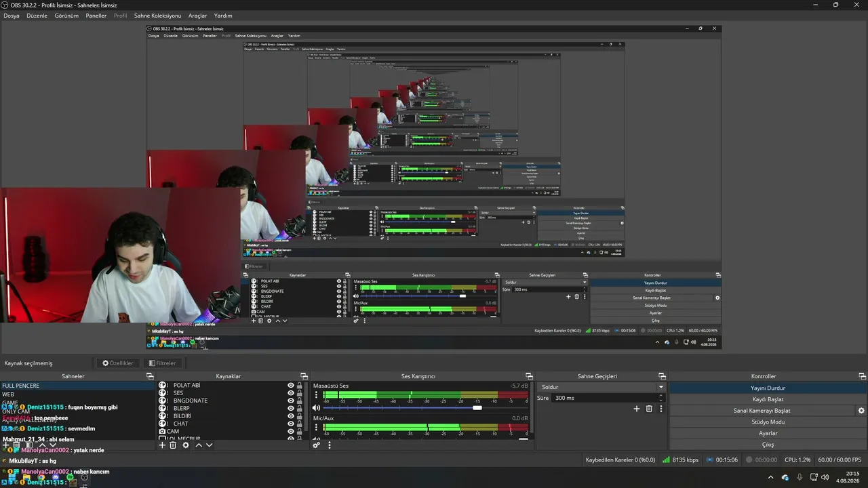
Task: Hide the BNGDONATE source
Action: (x=291, y=401)
